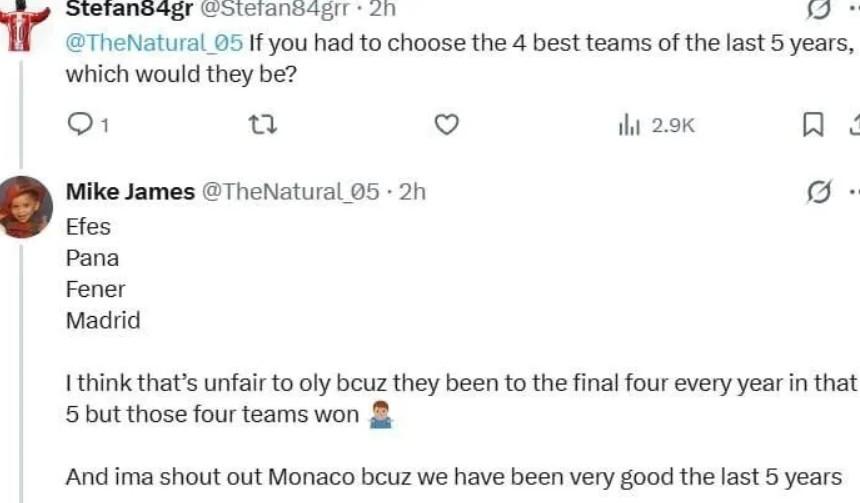
Task: Open Mike James's profile via display name
Action: tap(130, 191)
